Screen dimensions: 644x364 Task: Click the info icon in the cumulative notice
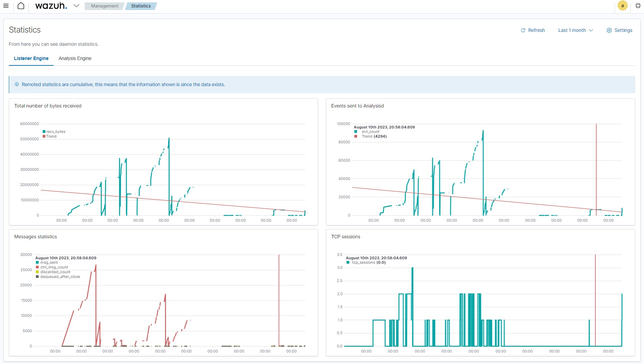tap(17, 84)
